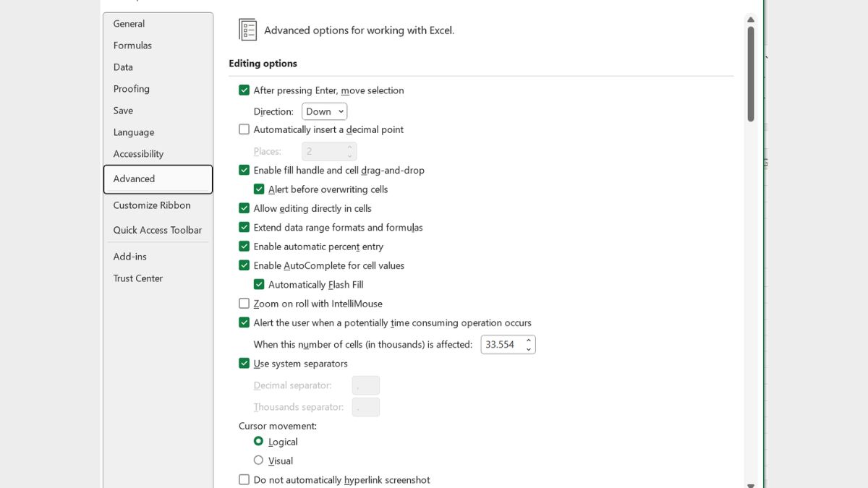Open the Formulas options category
This screenshot has height=488, width=868.
[x=132, y=46]
